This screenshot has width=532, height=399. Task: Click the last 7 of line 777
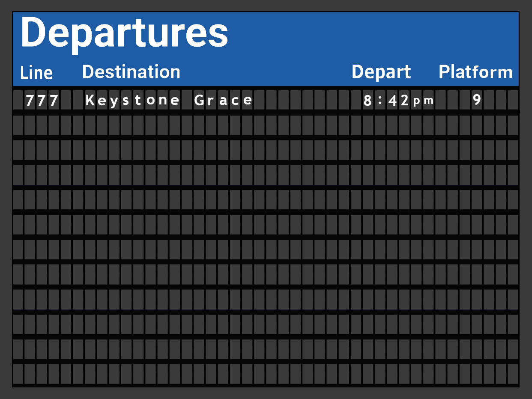(54, 101)
